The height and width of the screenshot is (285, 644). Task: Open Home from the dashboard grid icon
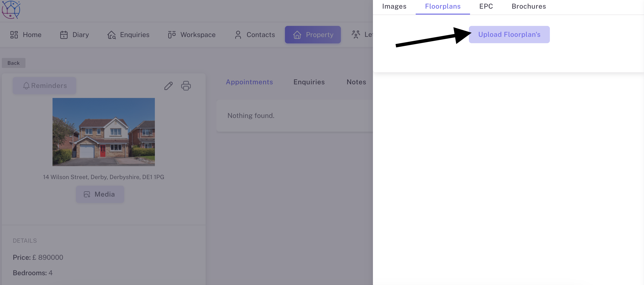tap(14, 35)
